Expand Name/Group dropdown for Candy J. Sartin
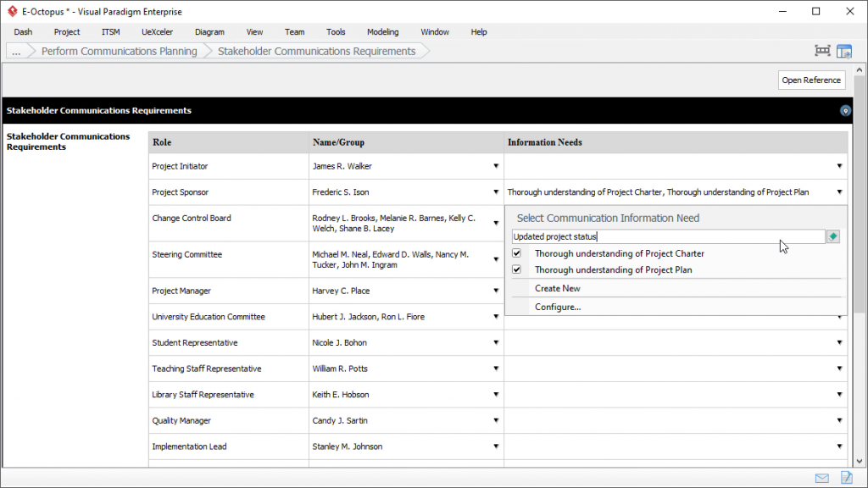Viewport: 868px width, 488px height. click(x=496, y=421)
